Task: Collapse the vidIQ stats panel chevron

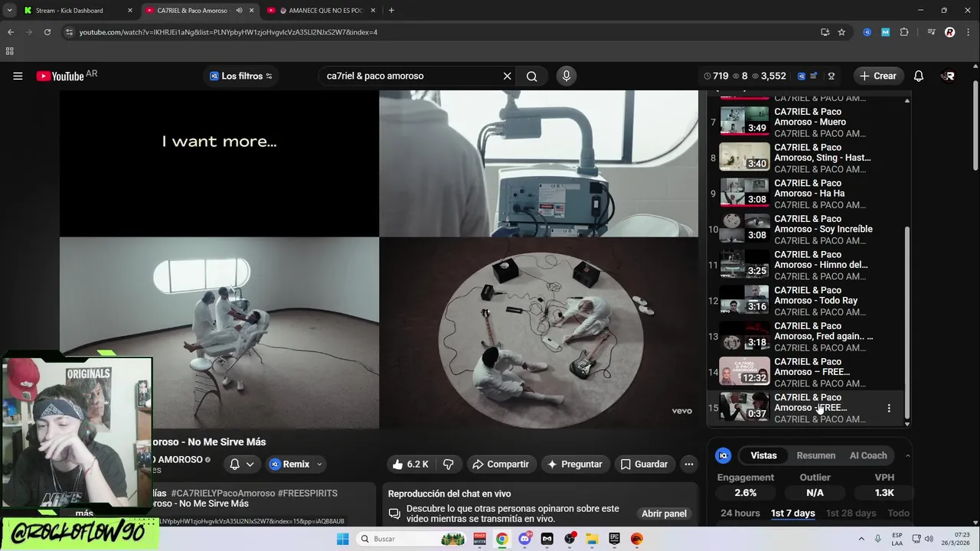Action: [x=907, y=455]
